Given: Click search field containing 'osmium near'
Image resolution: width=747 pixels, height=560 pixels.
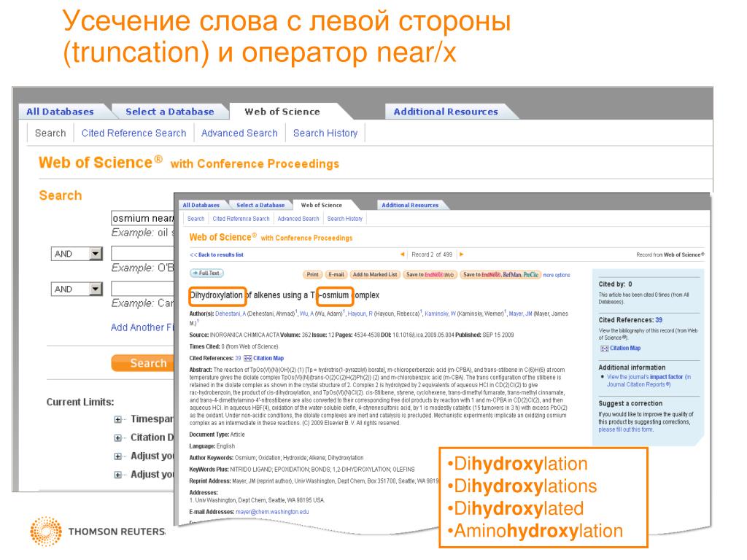Looking at the screenshot, I should pyautogui.click(x=142, y=218).
